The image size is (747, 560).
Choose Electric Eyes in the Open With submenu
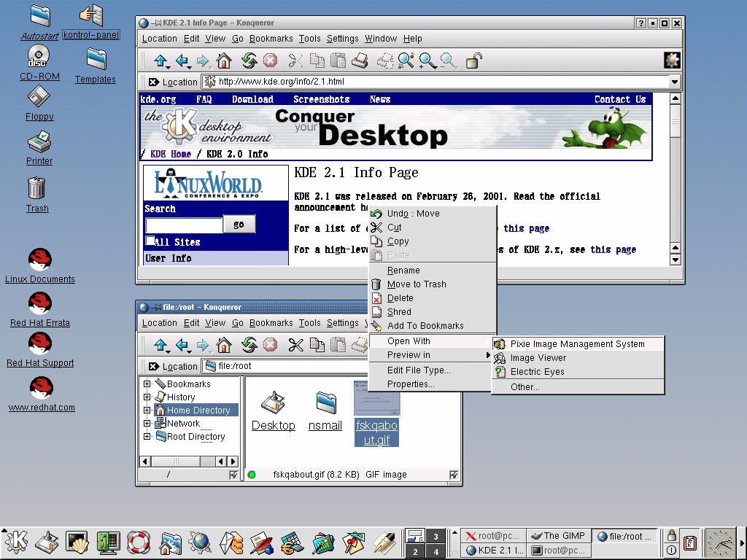coord(578,371)
